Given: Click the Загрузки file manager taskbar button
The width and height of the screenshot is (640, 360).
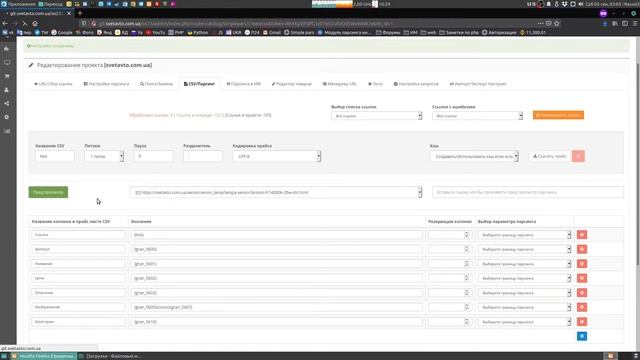Looking at the screenshot, I should 111,356.
